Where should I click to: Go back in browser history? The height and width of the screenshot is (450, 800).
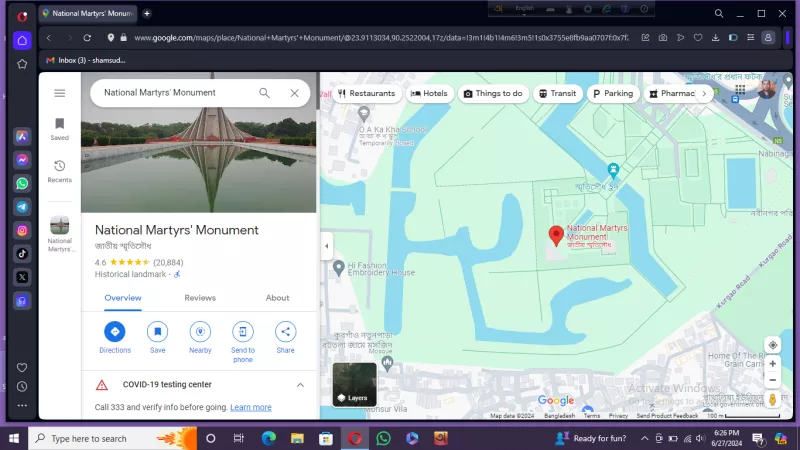(x=49, y=38)
